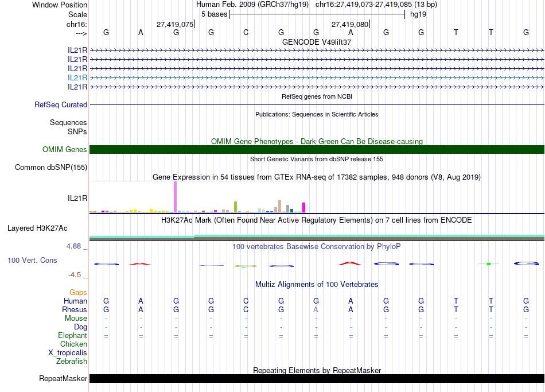Open the GENCODE V49lift37 track title
This screenshot has height=392, width=545.
pos(317,42)
